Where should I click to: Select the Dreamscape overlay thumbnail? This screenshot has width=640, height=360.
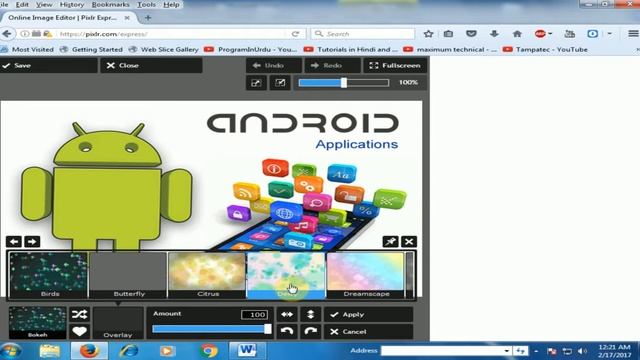tap(366, 275)
